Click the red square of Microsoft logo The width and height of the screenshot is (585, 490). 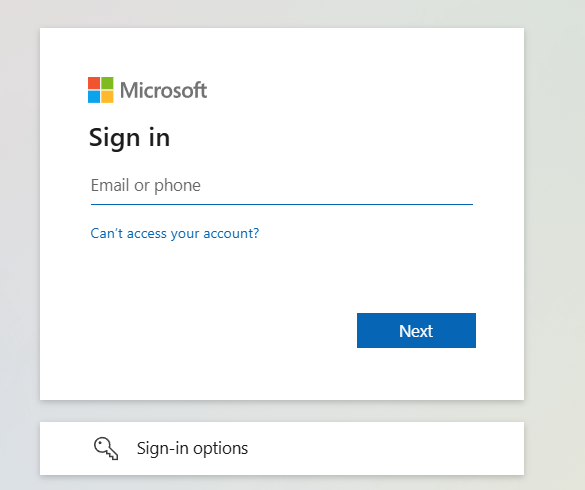[94, 83]
